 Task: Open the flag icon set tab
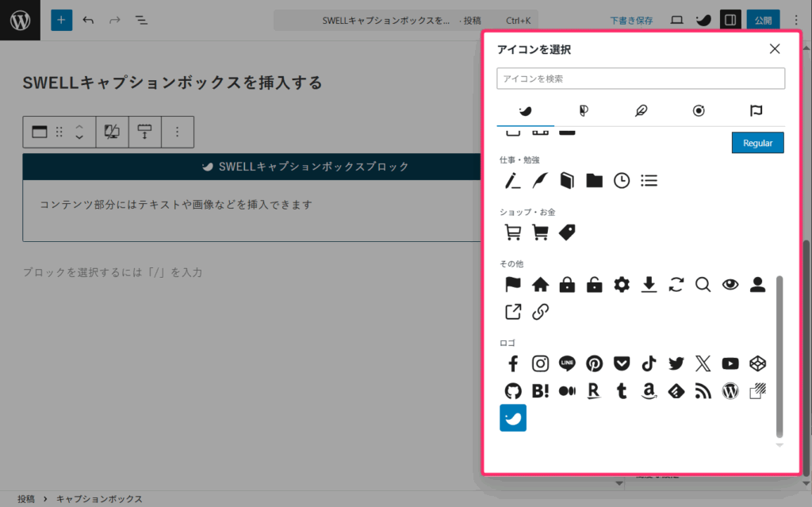click(756, 110)
